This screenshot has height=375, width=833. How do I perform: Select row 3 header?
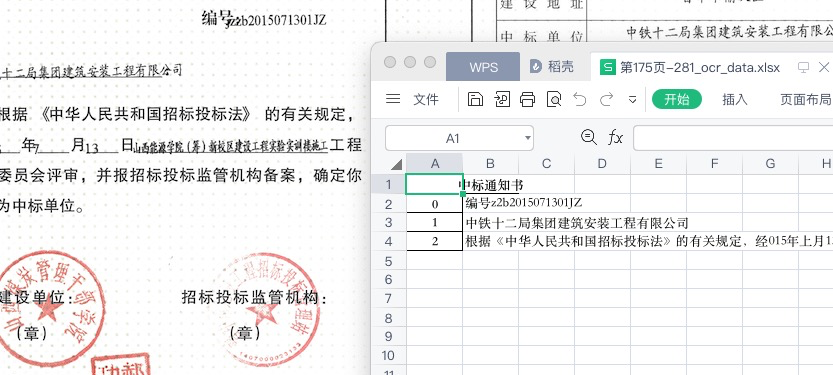point(388,223)
